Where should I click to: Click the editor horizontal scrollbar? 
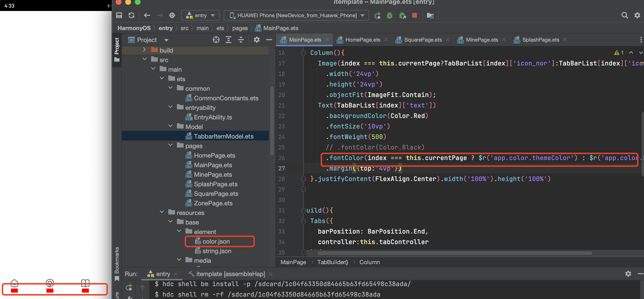coord(454,253)
